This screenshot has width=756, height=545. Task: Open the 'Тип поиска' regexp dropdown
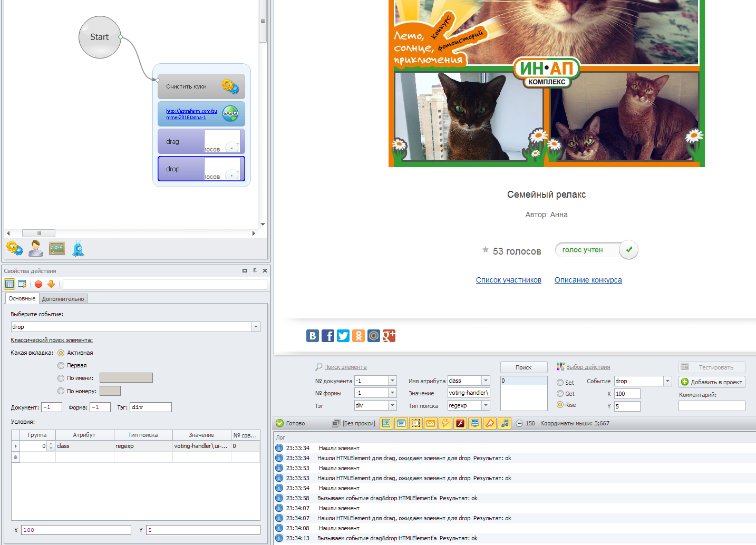point(486,405)
